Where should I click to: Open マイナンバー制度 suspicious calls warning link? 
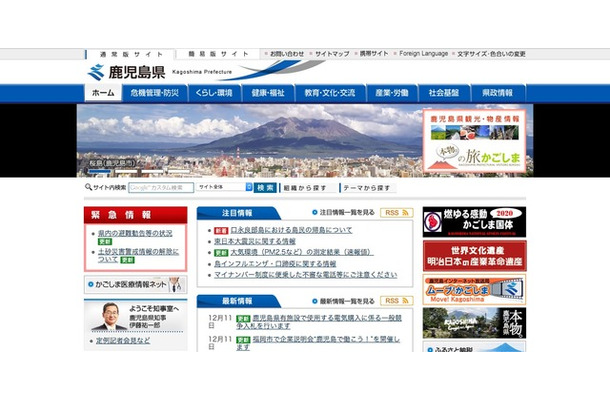coord(305,275)
